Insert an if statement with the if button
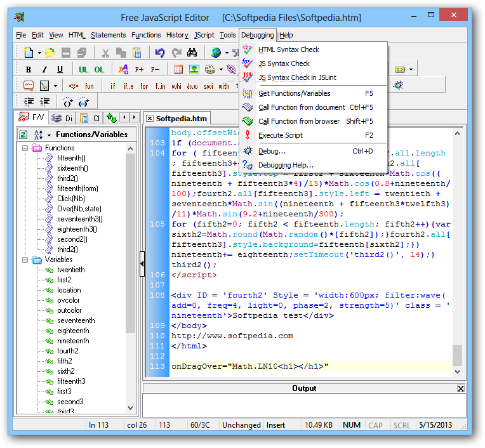Screen dimensions: 485x448 [x=113, y=86]
